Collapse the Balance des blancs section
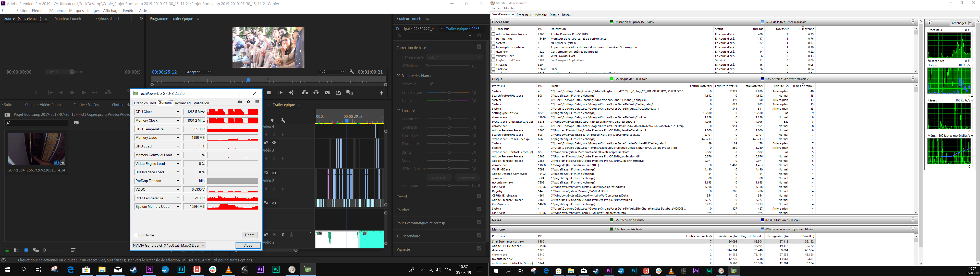This screenshot has width=980, height=276. coord(398,75)
